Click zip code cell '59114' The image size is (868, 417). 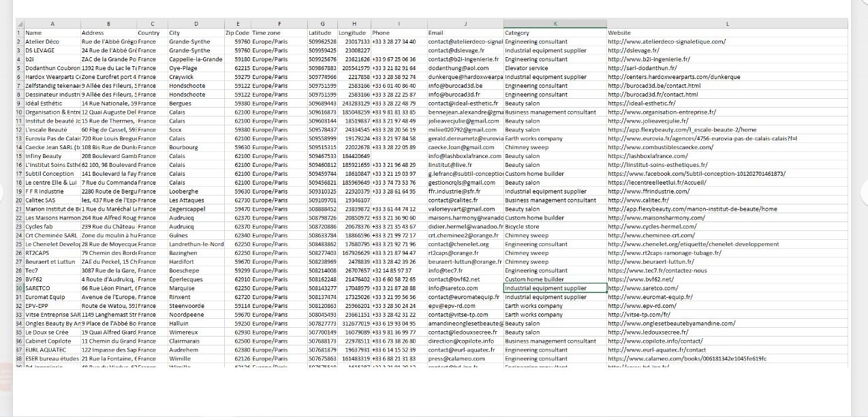click(237, 306)
